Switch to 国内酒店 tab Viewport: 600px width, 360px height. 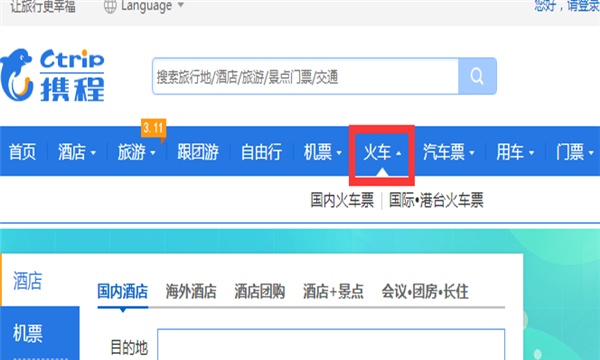click(122, 292)
